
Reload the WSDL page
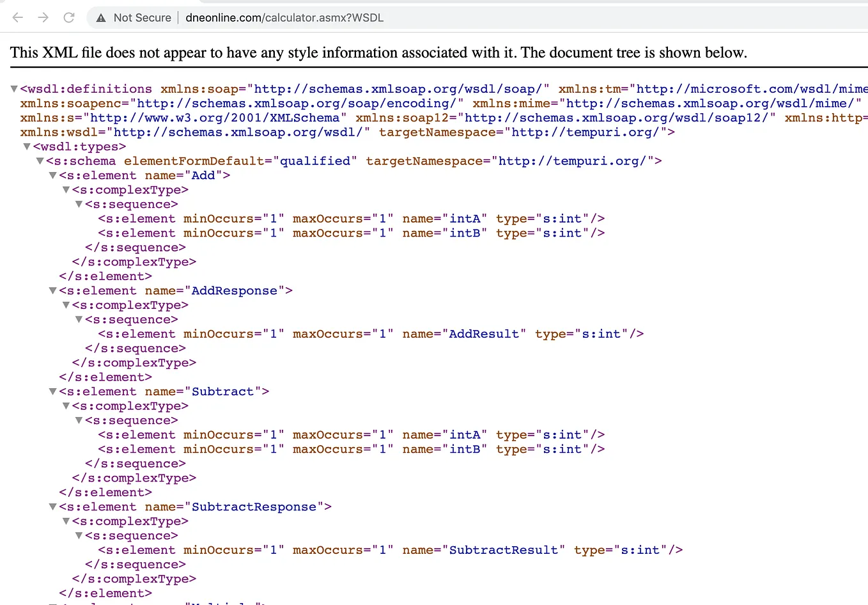[x=68, y=18]
